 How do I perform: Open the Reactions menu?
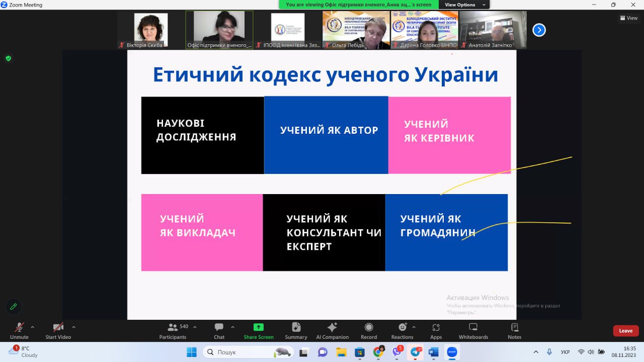pyautogui.click(x=402, y=331)
